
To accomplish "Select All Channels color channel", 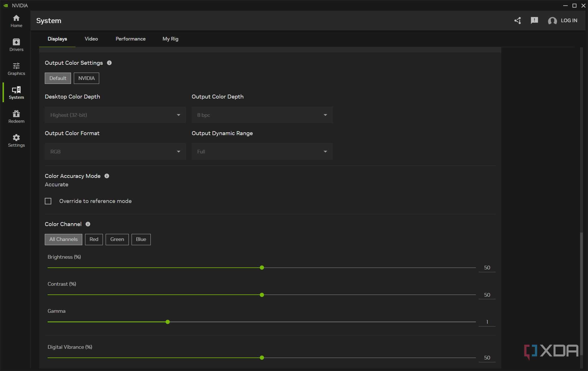I will [63, 239].
